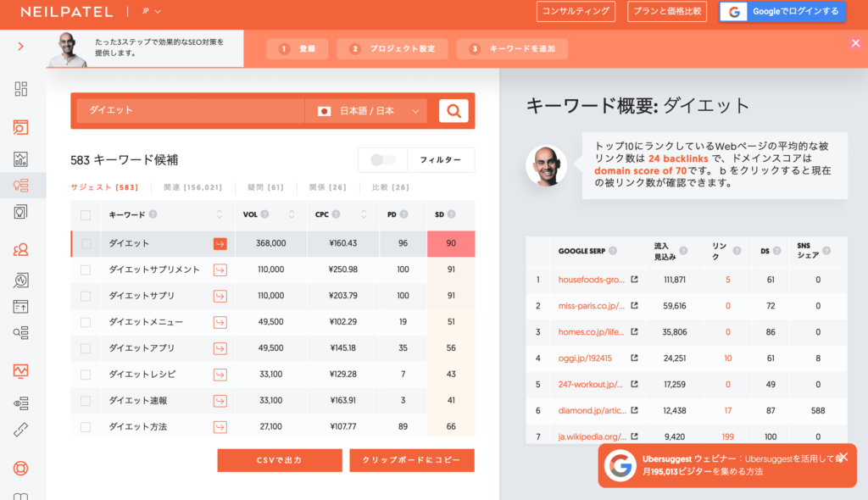Check the box for ダイエットレシピ
This screenshot has height=500, width=868.
(x=86, y=375)
